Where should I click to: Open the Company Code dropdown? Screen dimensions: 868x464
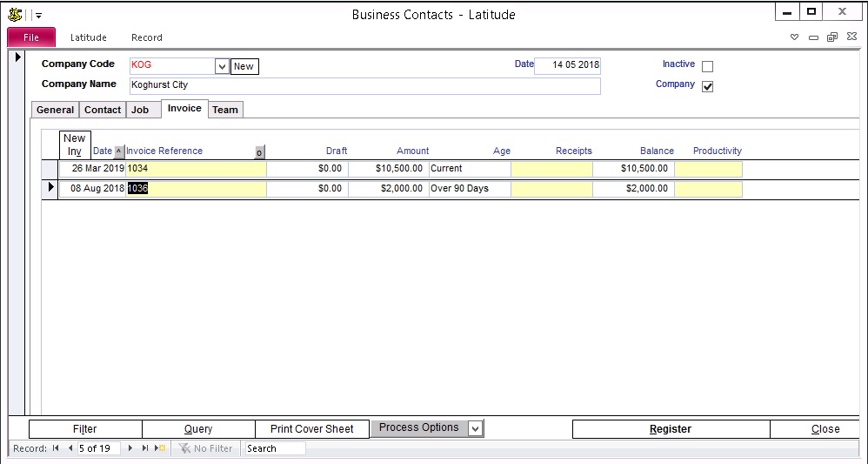(x=222, y=66)
